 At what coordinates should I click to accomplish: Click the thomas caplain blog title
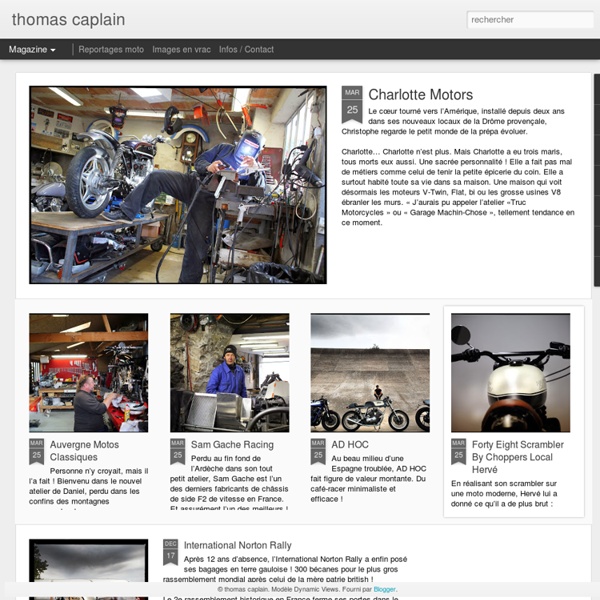[x=68, y=20]
